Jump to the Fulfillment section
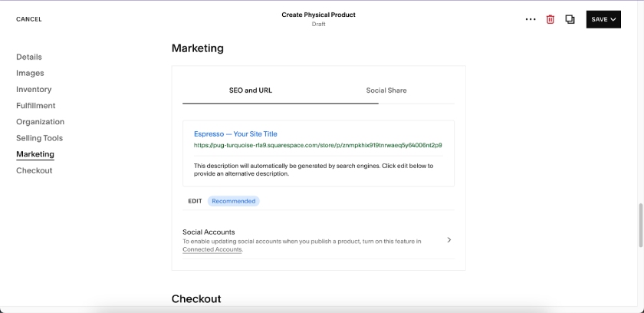Viewport: 644px width, 313px height. coord(36,106)
